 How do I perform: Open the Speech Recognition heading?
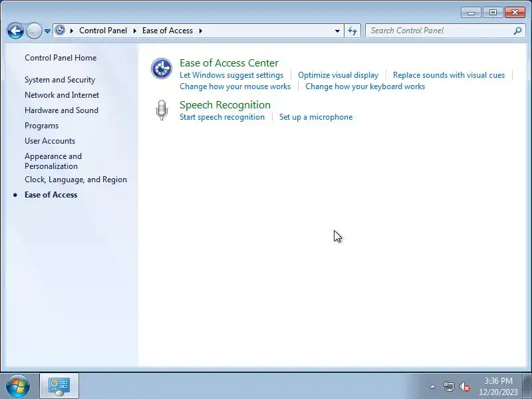225,105
